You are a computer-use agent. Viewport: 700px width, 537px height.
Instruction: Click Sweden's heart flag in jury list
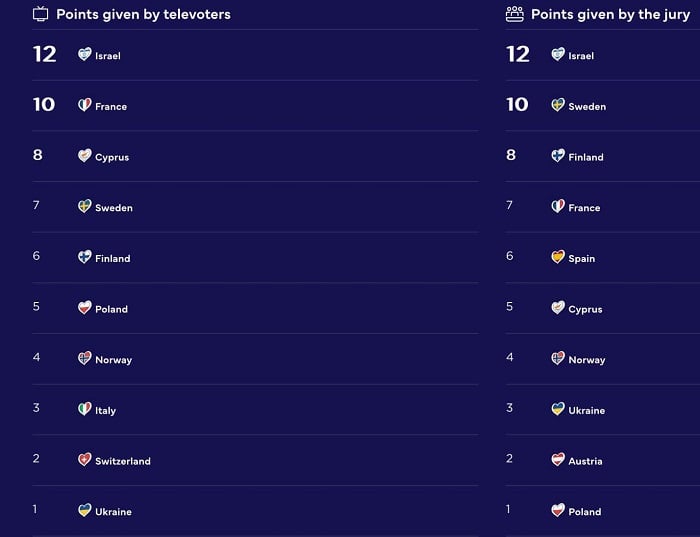pos(558,105)
